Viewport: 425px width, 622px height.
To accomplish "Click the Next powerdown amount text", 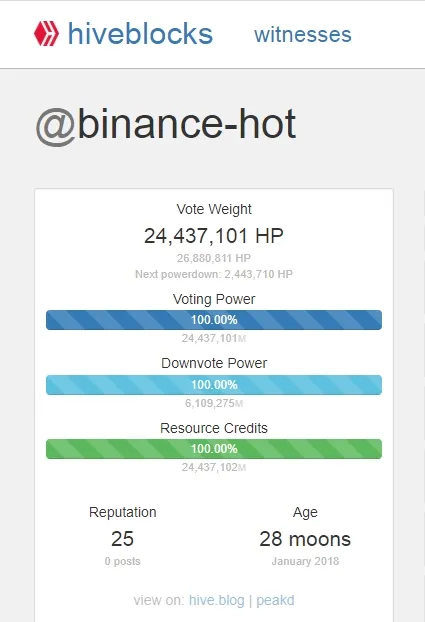I will [x=214, y=274].
